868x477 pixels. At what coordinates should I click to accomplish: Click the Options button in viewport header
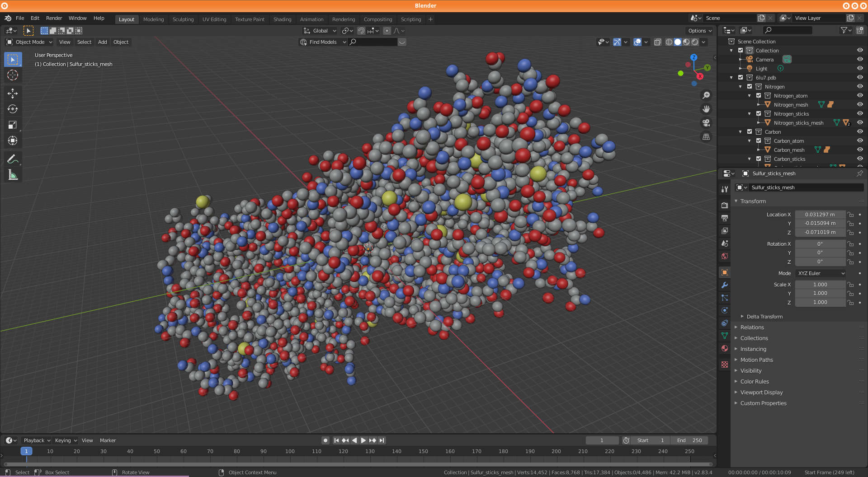click(x=699, y=31)
